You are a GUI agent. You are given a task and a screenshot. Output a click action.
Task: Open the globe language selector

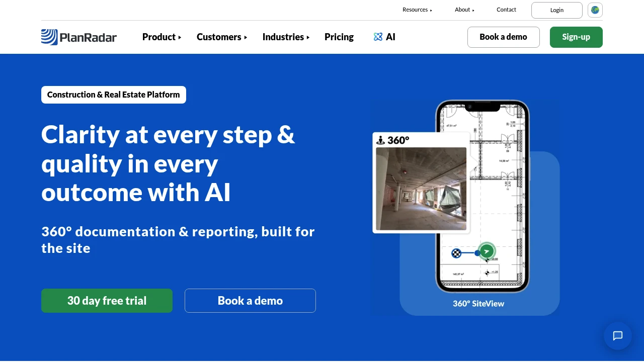595,10
